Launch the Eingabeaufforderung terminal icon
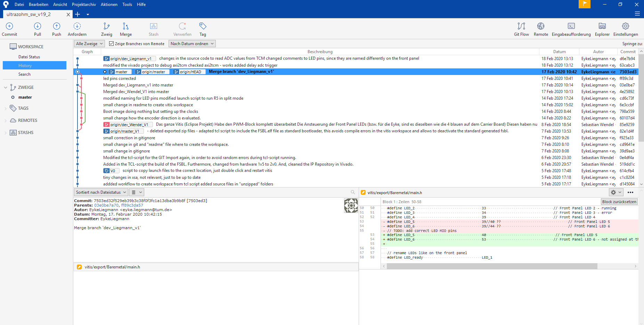The height and width of the screenshot is (325, 644). tap(571, 29)
